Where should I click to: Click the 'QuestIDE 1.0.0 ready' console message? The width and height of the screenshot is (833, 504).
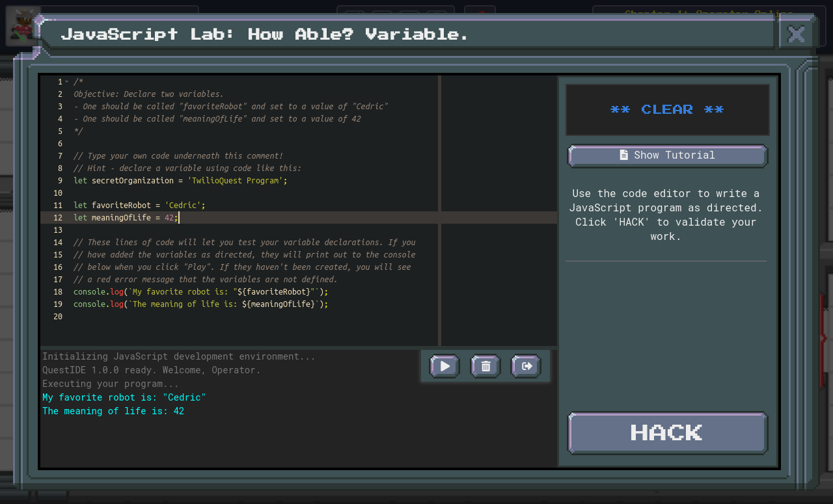150,369
